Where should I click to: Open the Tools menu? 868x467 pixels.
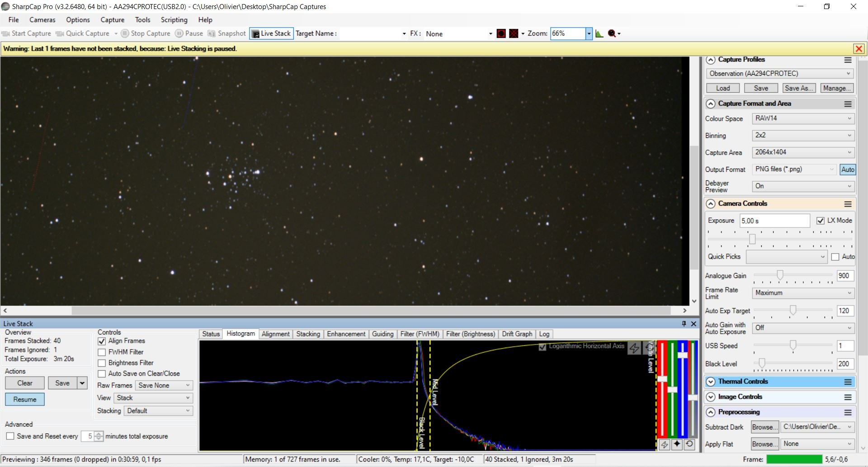[x=142, y=20]
